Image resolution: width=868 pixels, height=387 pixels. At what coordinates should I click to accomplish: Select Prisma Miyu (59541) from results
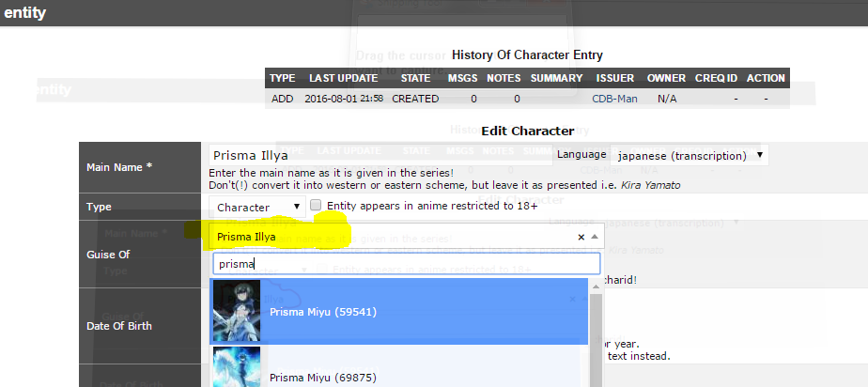point(322,312)
